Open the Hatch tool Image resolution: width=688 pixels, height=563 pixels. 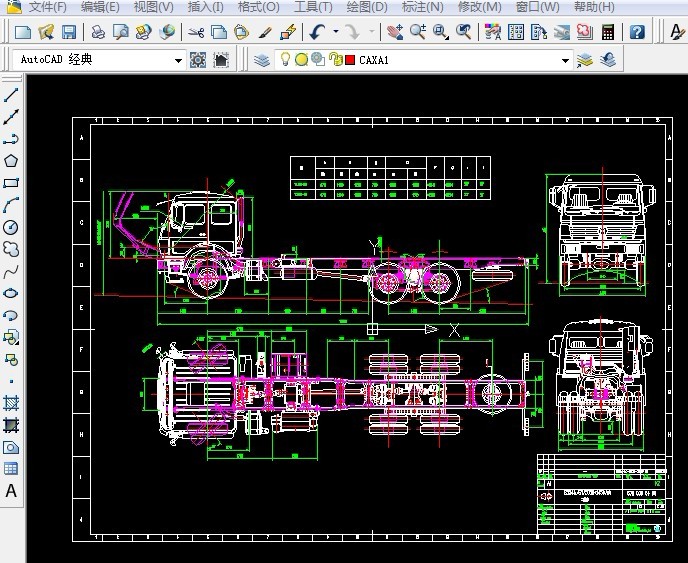(x=12, y=403)
